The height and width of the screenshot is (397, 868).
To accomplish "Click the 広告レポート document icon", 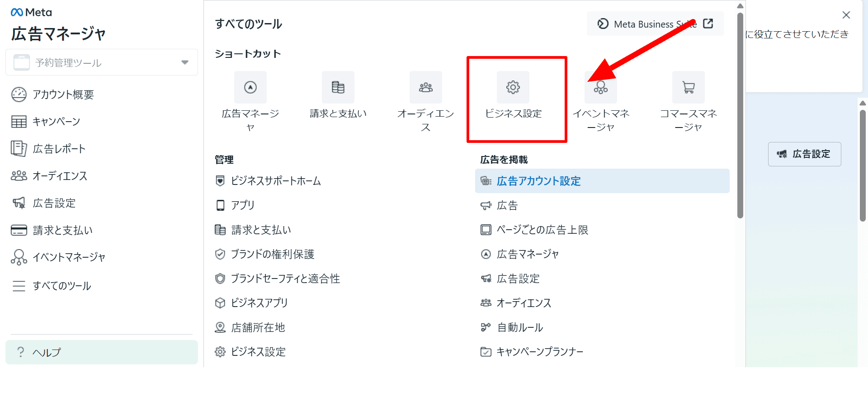I will [19, 148].
